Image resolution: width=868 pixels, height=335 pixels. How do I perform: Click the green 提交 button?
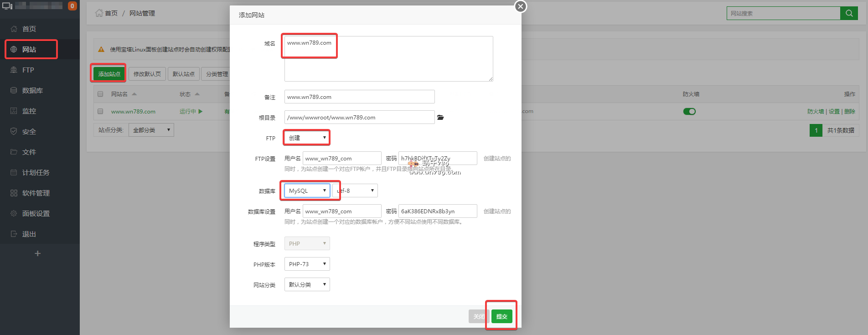(501, 316)
